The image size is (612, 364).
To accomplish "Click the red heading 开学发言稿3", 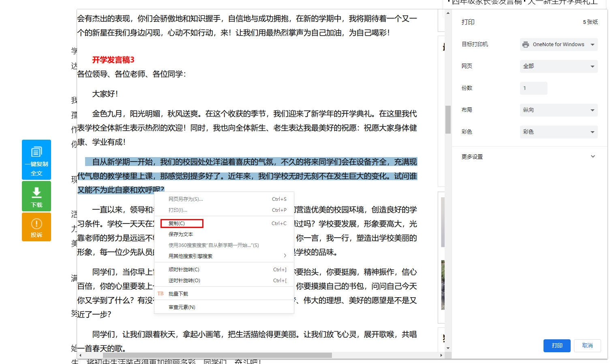I will tap(113, 60).
